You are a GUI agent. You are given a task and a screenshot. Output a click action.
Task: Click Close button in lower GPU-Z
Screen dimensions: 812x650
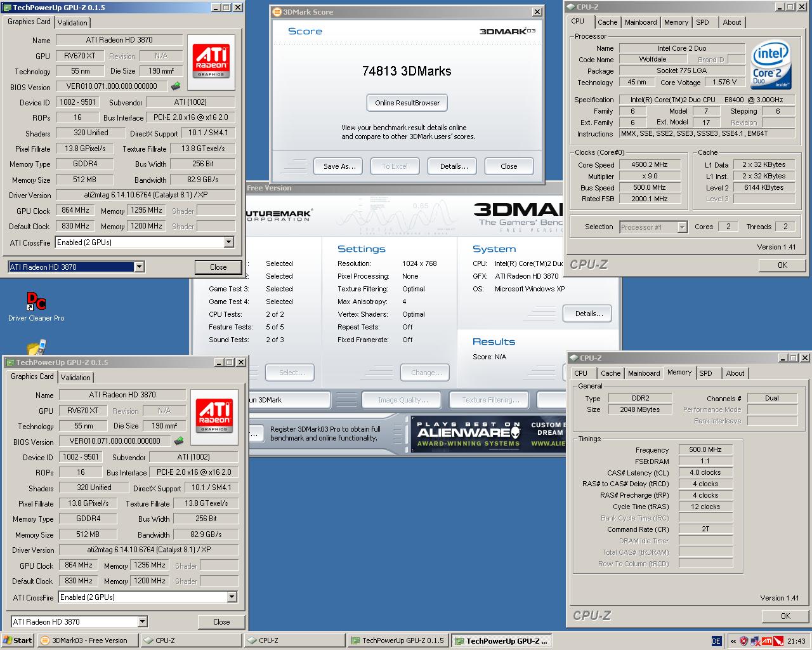[x=221, y=622]
